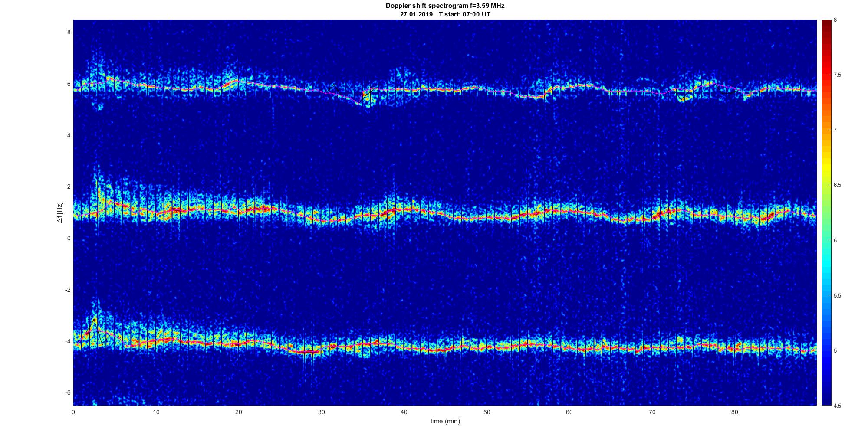Click the x-axis tick label '10'
The image size is (868, 435).
coord(156,412)
